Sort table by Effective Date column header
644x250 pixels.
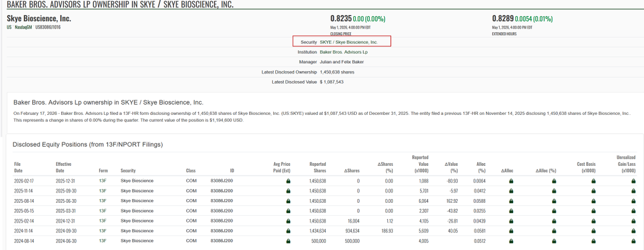click(x=64, y=167)
